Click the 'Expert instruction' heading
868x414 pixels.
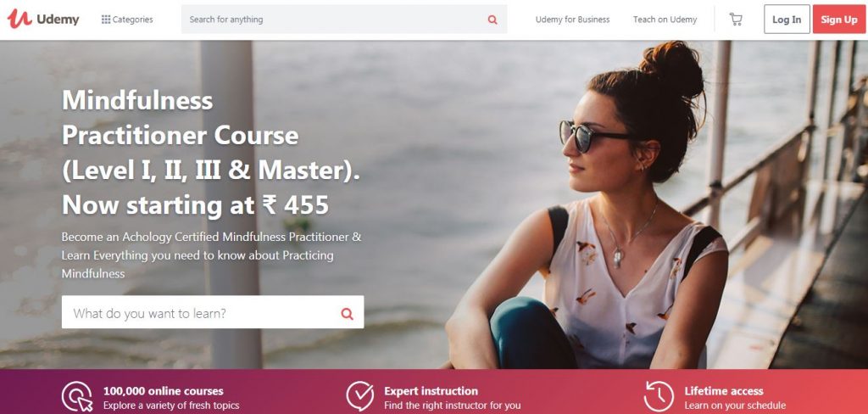[431, 391]
